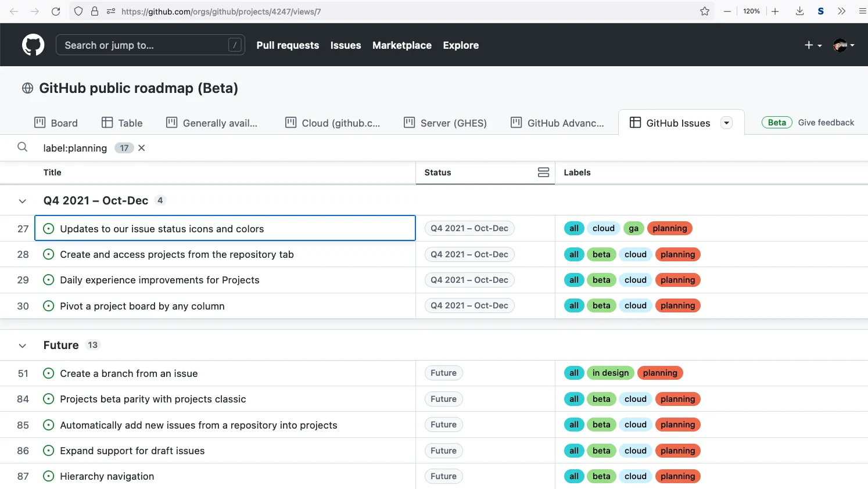Click the row-display icon in the Status column header
868x489 pixels.
(x=543, y=172)
